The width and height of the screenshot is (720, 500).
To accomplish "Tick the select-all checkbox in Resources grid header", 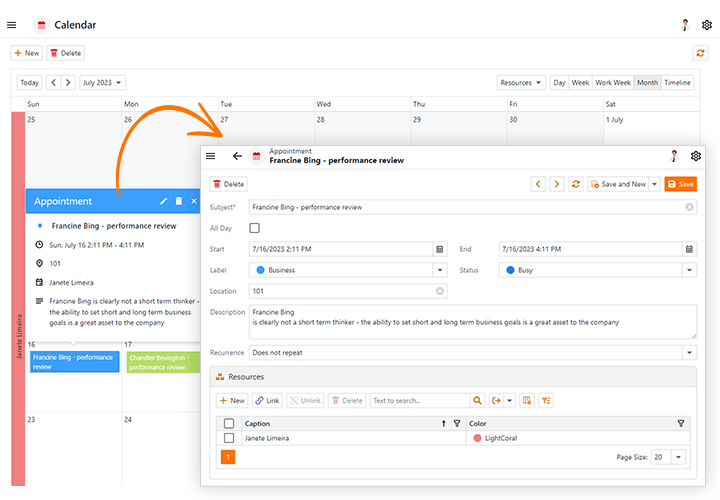I will pos(229,424).
